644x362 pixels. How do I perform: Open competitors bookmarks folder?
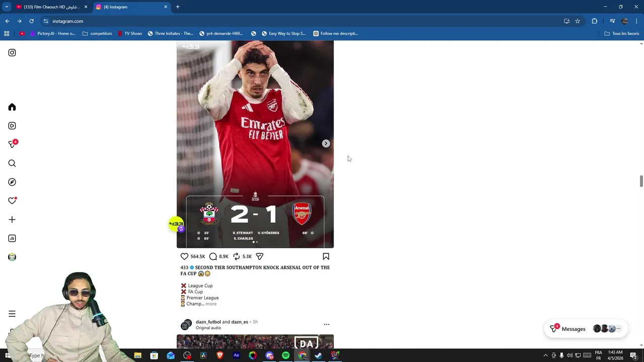tap(97, 34)
